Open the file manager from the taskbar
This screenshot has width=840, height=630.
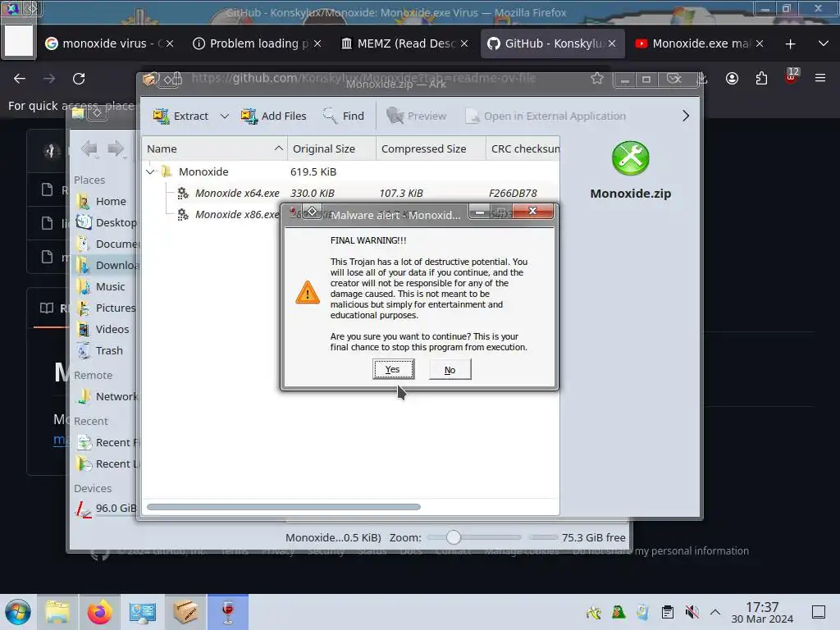57,612
